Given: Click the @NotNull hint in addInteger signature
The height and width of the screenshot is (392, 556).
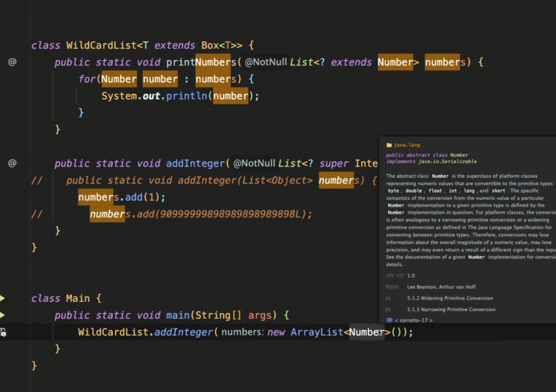Looking at the screenshot, I should coord(254,163).
